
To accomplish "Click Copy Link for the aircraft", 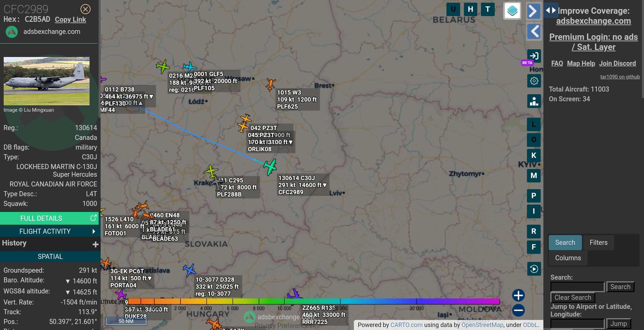I will click(70, 19).
